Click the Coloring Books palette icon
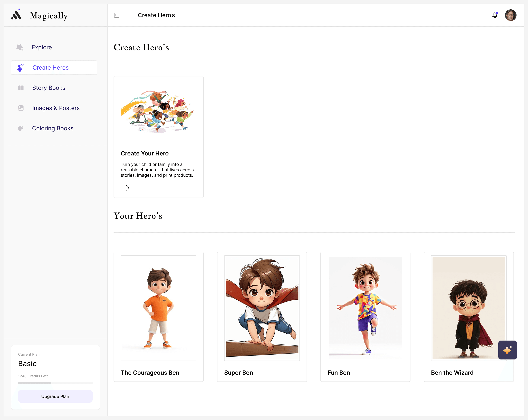The width and height of the screenshot is (528, 420). click(21, 128)
